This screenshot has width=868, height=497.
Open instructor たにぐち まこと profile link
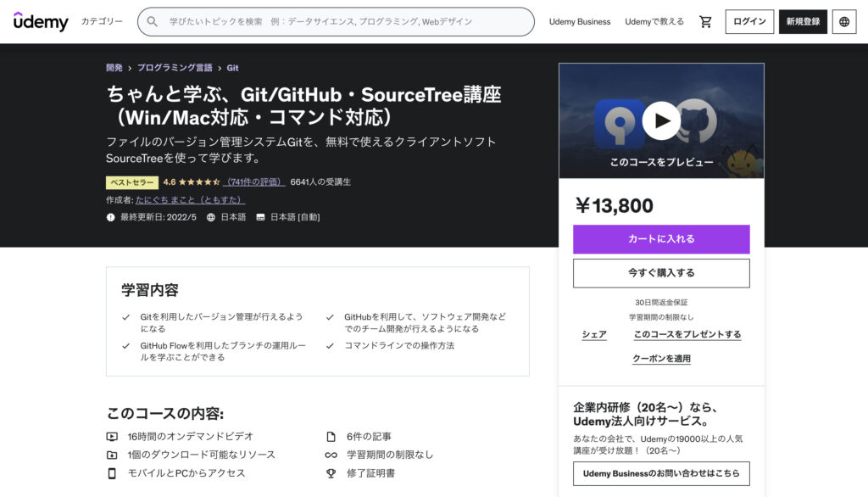(190, 199)
